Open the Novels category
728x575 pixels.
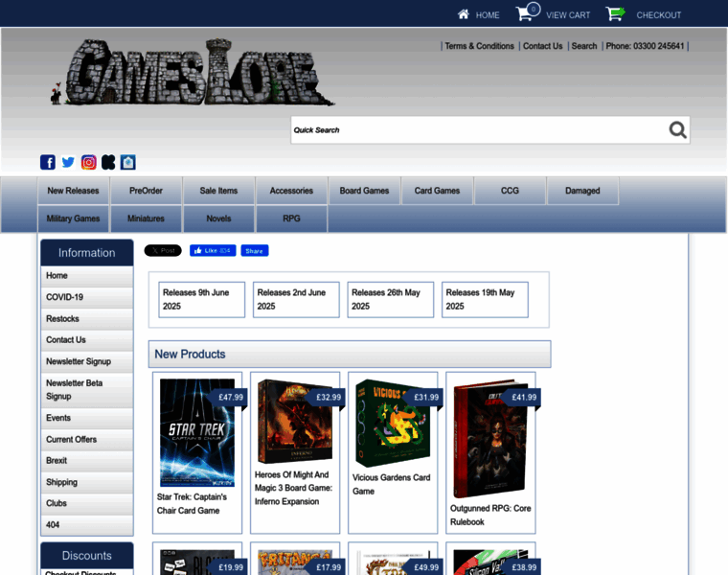coord(218,218)
